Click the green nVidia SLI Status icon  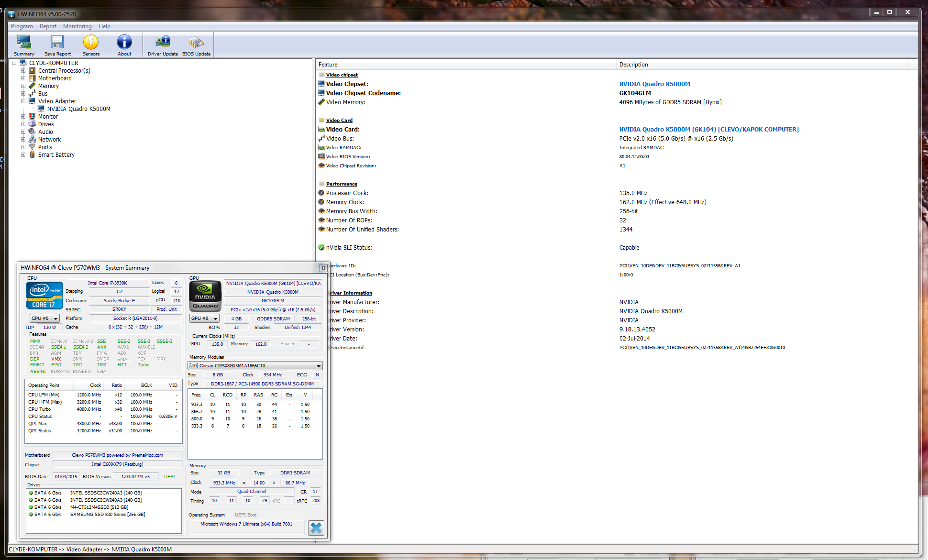coord(321,247)
